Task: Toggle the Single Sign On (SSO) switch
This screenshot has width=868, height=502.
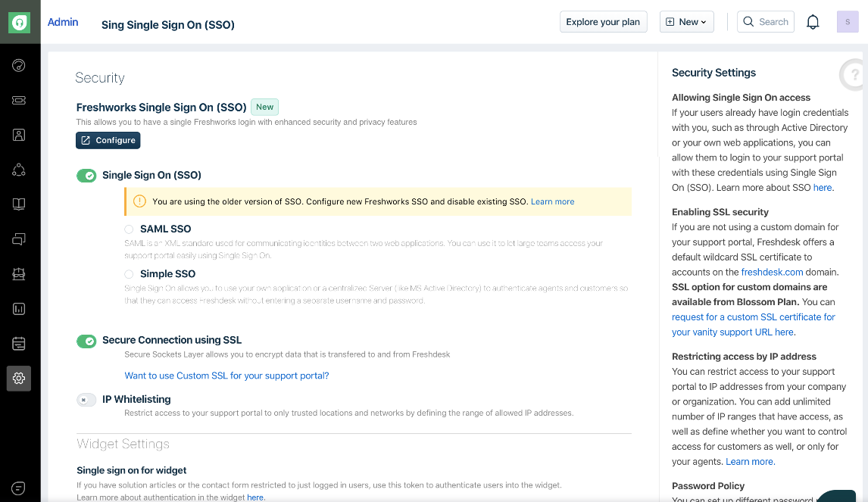Action: point(86,176)
